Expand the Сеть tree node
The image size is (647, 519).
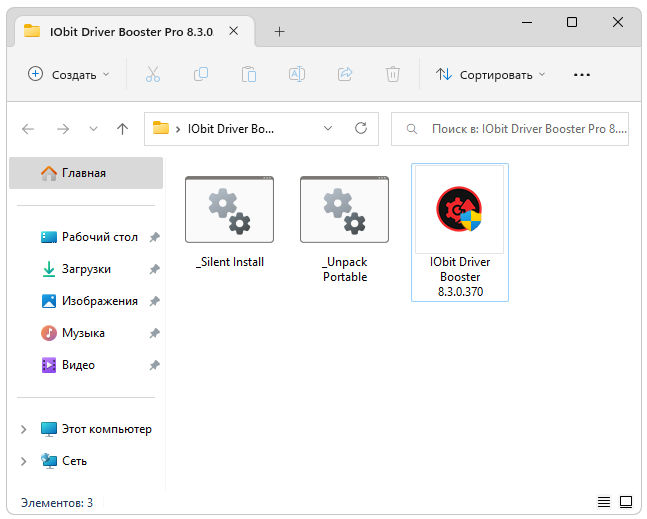[24, 461]
